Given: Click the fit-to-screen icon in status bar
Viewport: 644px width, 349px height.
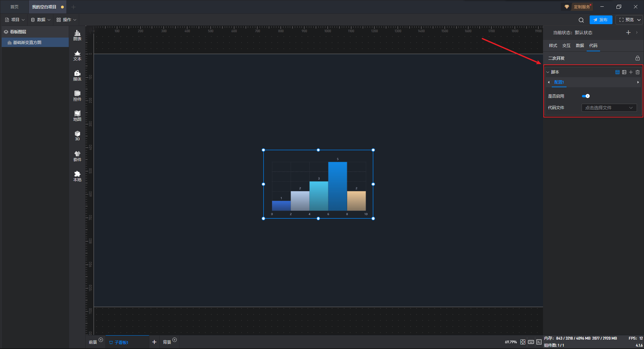Looking at the screenshot, I should tap(523, 342).
